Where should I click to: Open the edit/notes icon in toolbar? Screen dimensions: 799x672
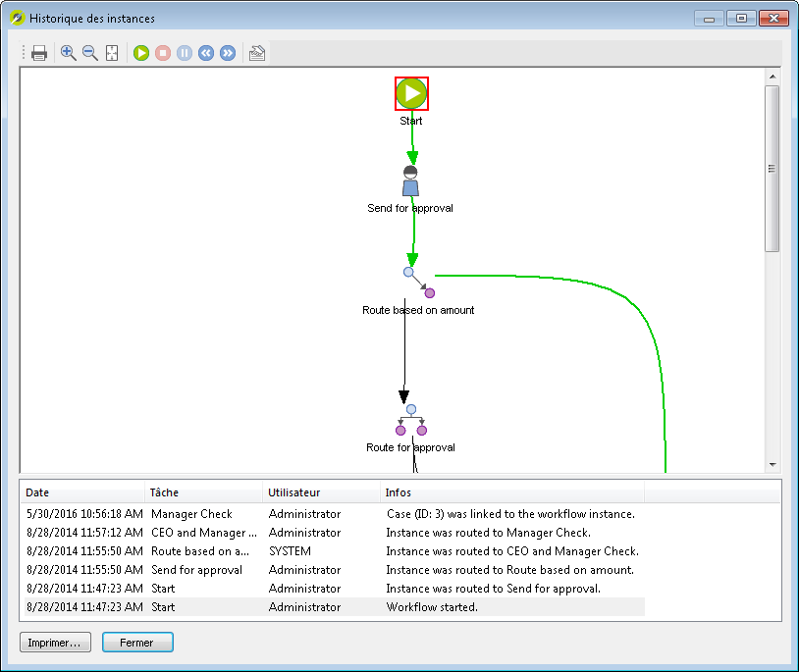pyautogui.click(x=257, y=53)
